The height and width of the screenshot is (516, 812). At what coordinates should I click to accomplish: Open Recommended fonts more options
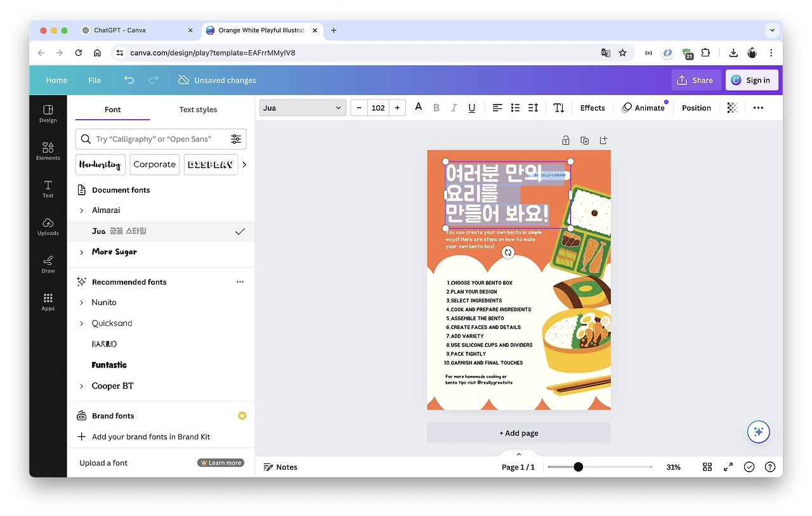point(240,282)
